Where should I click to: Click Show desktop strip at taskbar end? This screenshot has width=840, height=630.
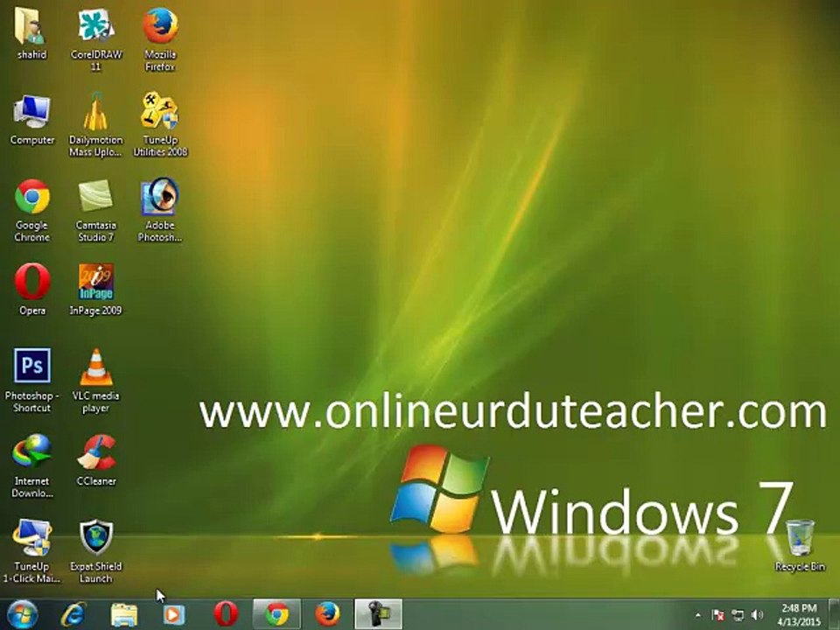[x=836, y=614]
